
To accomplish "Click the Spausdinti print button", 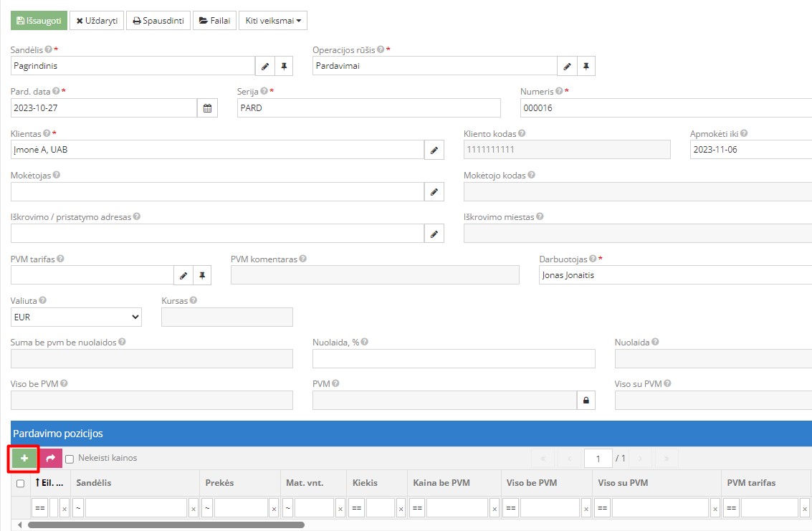I will coord(158,21).
